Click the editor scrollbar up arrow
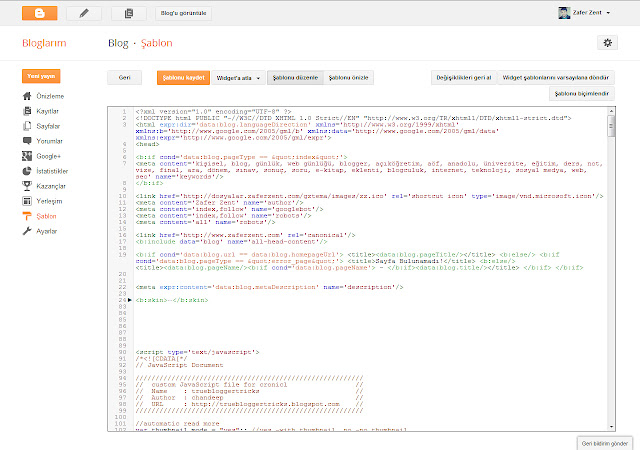 [611, 111]
